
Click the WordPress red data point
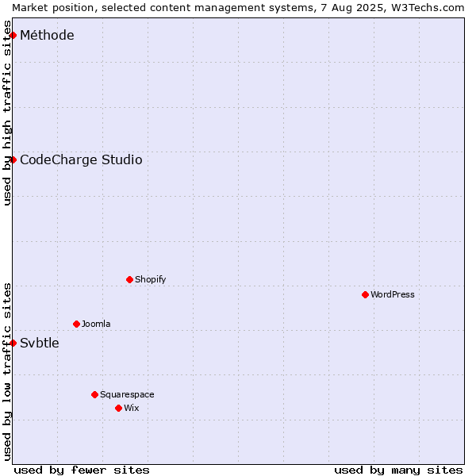[x=365, y=295]
